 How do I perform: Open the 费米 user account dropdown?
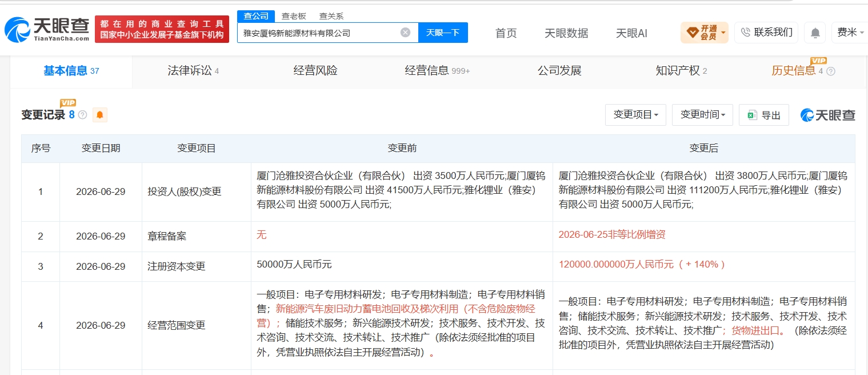coord(851,33)
